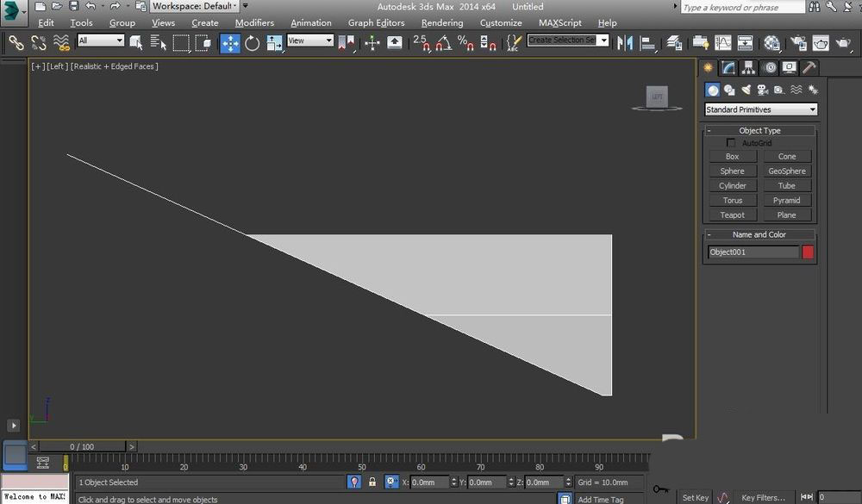Open Render Setup dialog
This screenshot has width=862, height=504.
coord(798,42)
